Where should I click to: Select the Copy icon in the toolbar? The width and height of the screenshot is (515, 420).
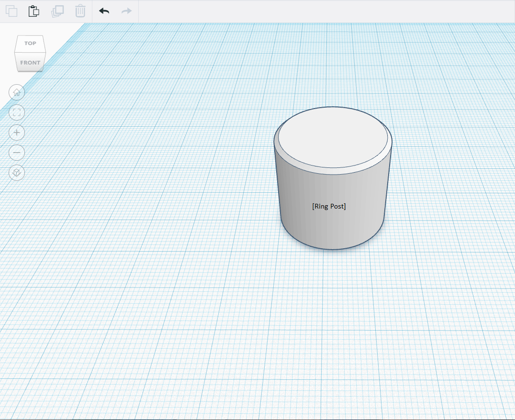(11, 11)
